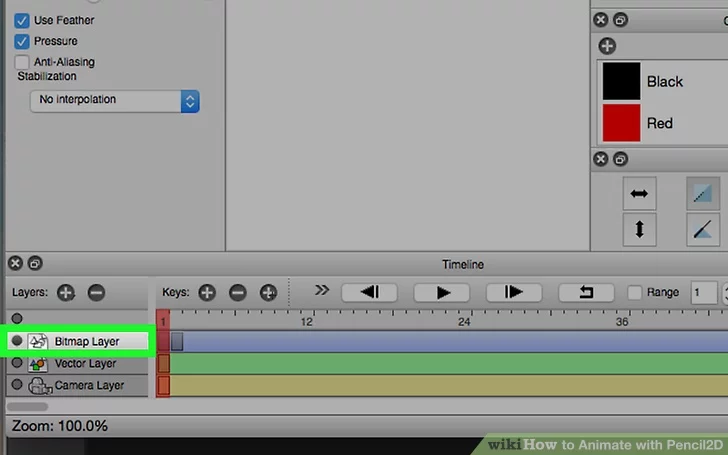Toggle playback loop
The width and height of the screenshot is (728, 455).
point(586,292)
